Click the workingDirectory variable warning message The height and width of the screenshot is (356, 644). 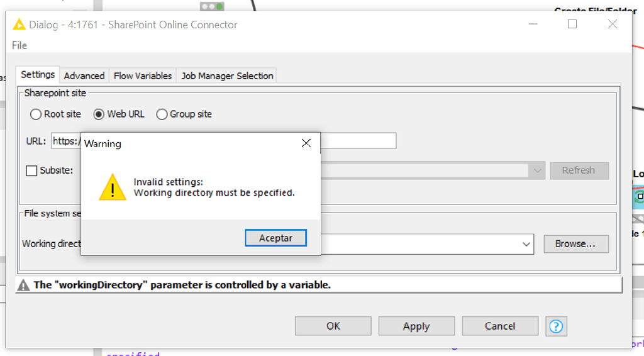[182, 285]
